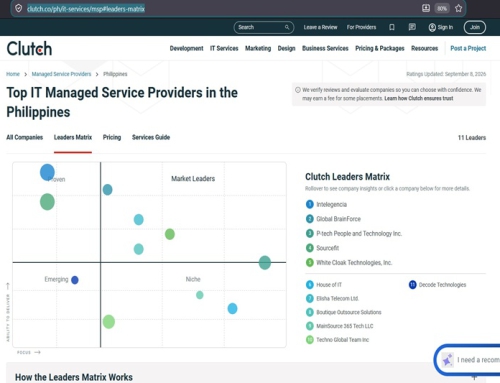Viewport: 500px width, 383px height.
Task: Click the bright blue bubble in Niche quadrant
Action: click(x=232, y=308)
